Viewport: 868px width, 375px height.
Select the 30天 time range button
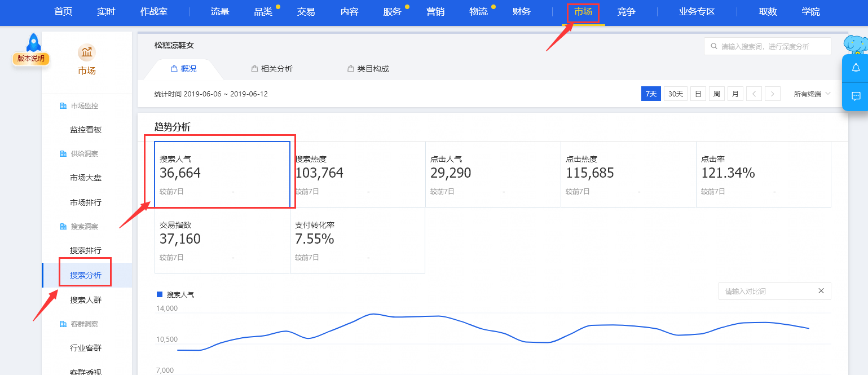click(x=675, y=94)
